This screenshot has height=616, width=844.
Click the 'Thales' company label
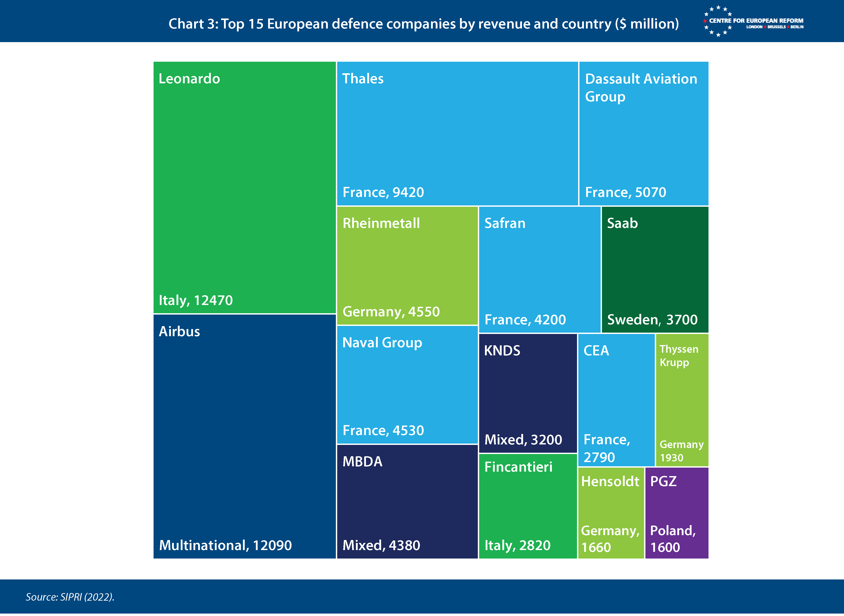pyautogui.click(x=363, y=79)
